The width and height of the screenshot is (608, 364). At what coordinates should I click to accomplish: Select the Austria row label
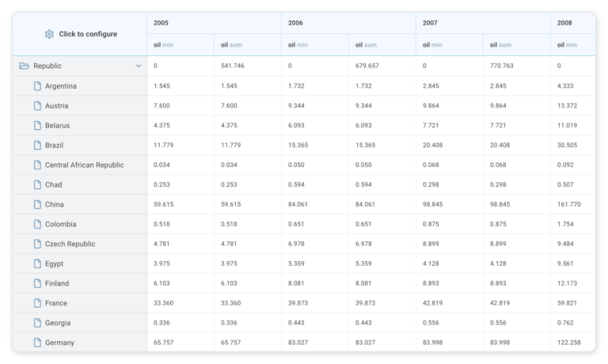point(57,106)
